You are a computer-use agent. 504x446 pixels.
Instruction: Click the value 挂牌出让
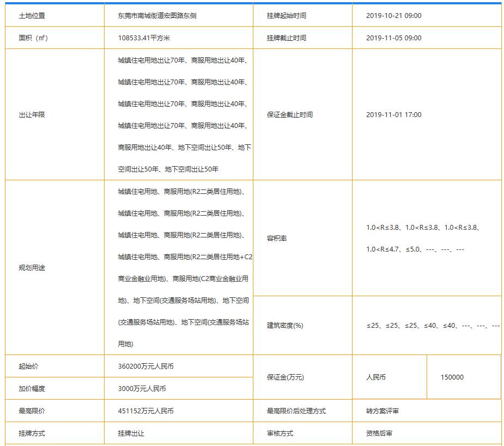click(x=131, y=433)
